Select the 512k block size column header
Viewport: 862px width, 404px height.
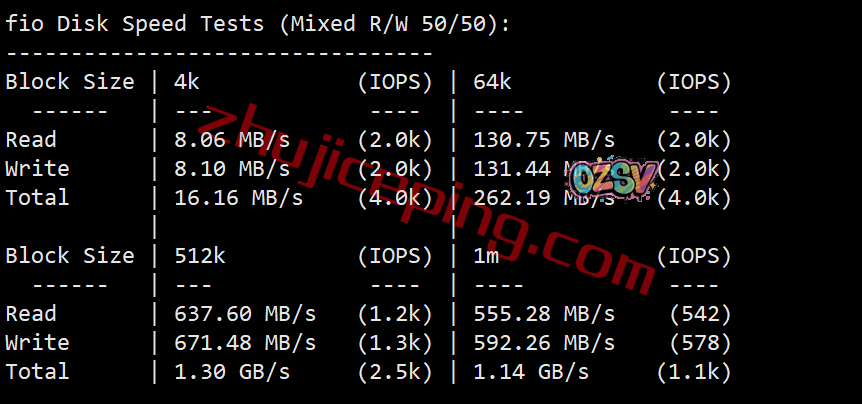pos(200,256)
